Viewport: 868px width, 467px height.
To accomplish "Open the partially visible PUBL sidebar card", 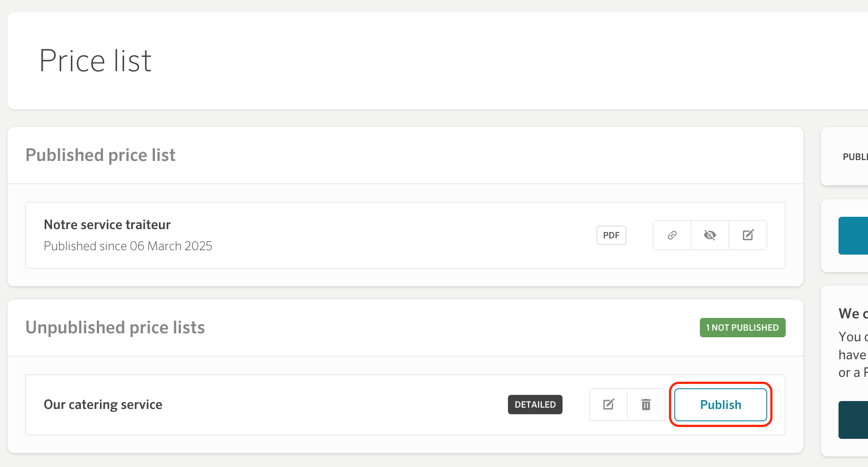I will 844,157.
